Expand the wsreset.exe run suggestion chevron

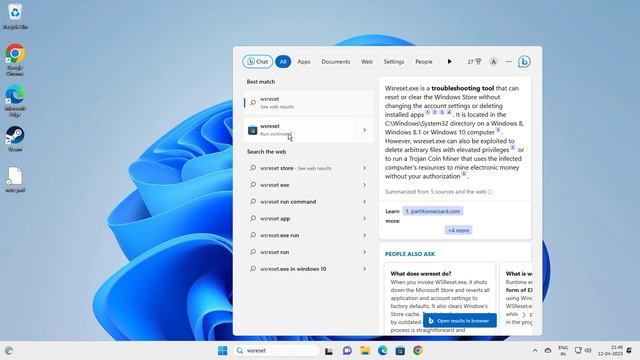tap(364, 235)
